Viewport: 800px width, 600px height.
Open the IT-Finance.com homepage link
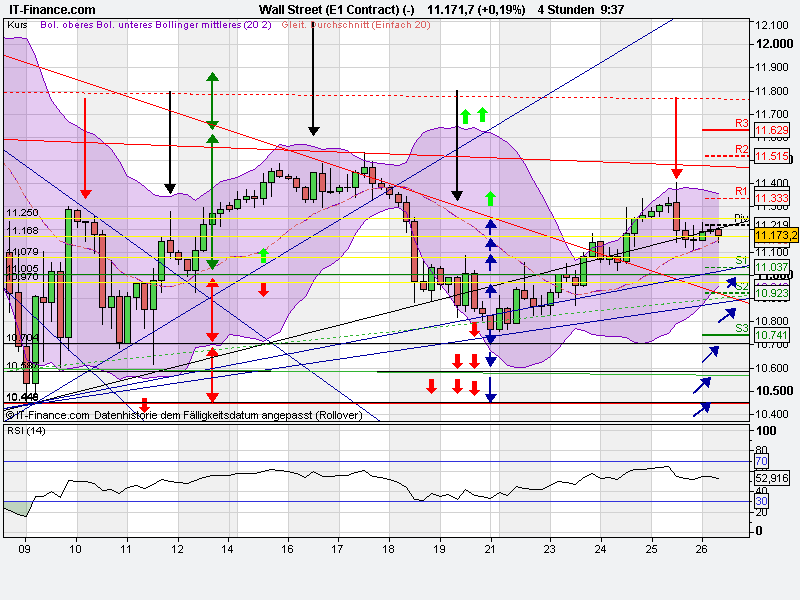click(50, 7)
